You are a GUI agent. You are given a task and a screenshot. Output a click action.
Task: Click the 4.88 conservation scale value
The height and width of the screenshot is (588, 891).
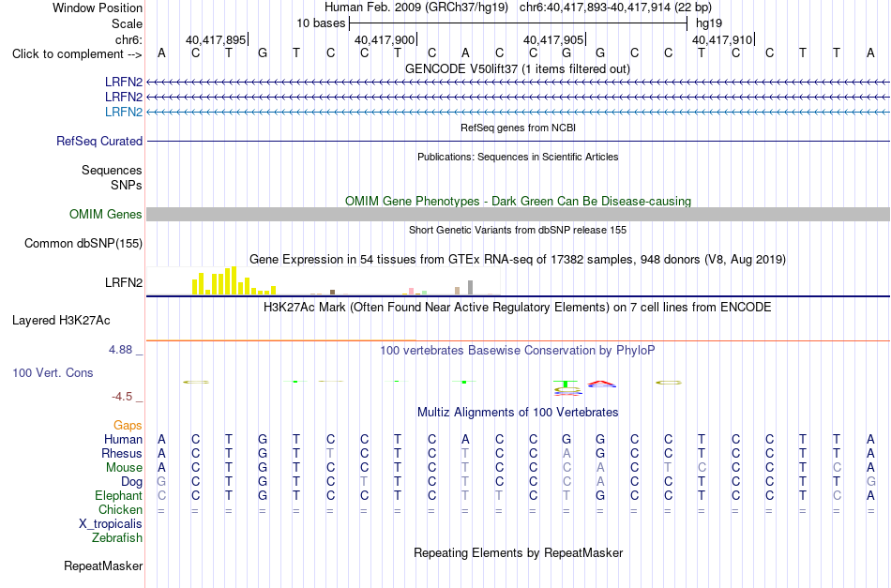coord(120,350)
